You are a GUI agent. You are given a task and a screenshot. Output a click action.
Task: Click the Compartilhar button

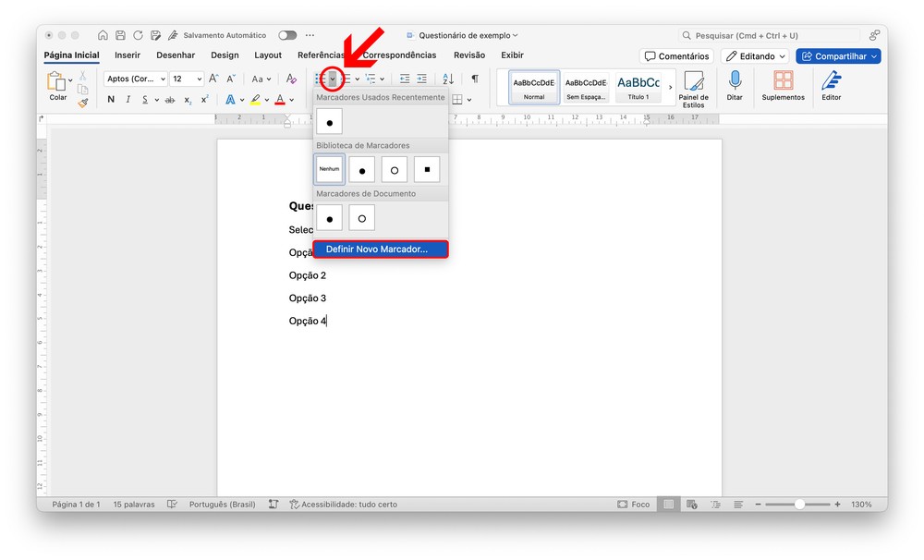coord(838,56)
